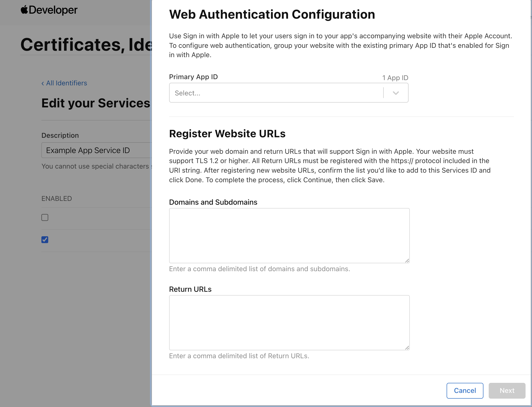Screen dimensions: 532x407
Task: Click the Apple logo in the header
Action: tap(24, 10)
